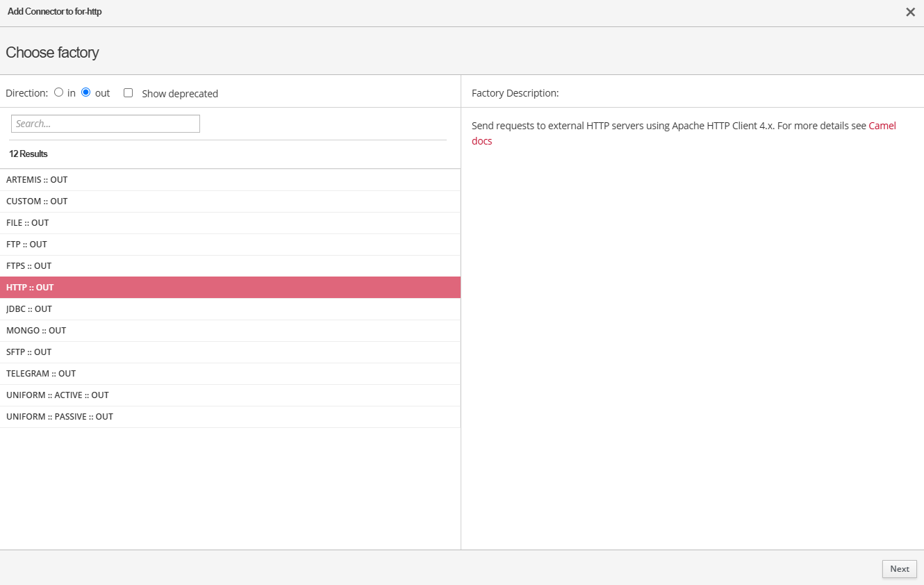Select MONGO :: OUT factory
Screen dimensions: 924x585
coord(36,331)
